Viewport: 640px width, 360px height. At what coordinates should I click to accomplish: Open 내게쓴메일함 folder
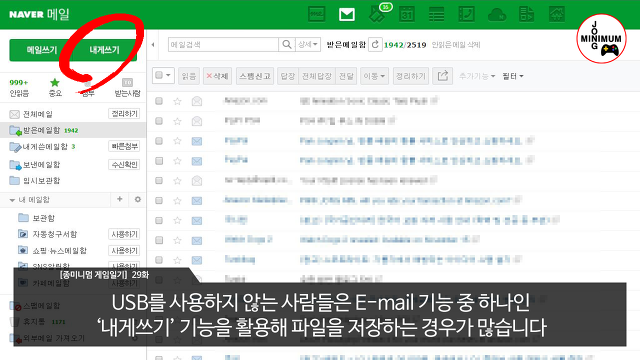pos(45,147)
